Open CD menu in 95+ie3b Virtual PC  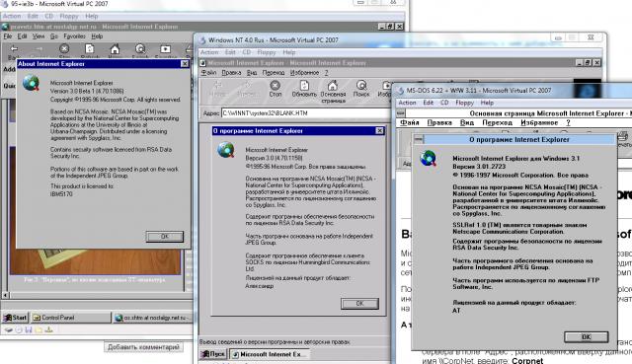[48, 16]
